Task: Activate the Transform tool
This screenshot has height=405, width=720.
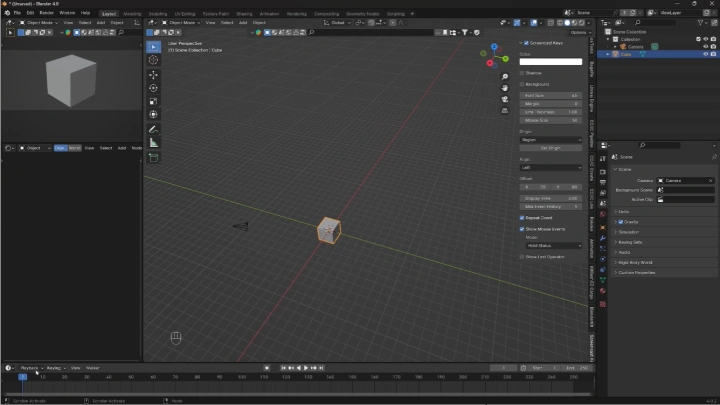Action: 153,114
